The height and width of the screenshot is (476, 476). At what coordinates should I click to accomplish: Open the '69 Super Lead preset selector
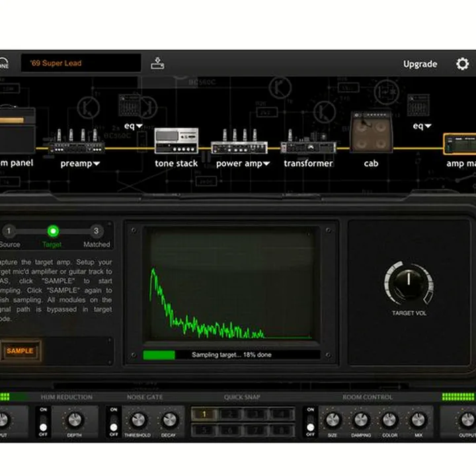(81, 63)
